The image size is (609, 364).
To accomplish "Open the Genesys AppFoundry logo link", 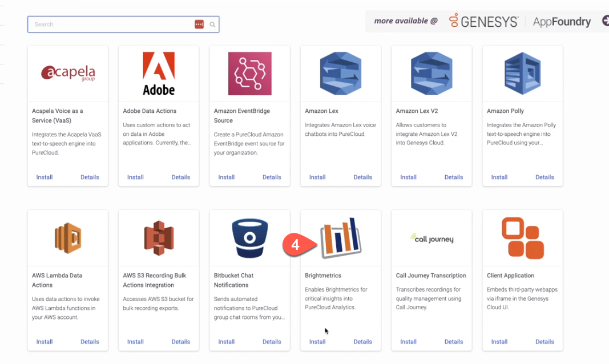I will click(519, 21).
